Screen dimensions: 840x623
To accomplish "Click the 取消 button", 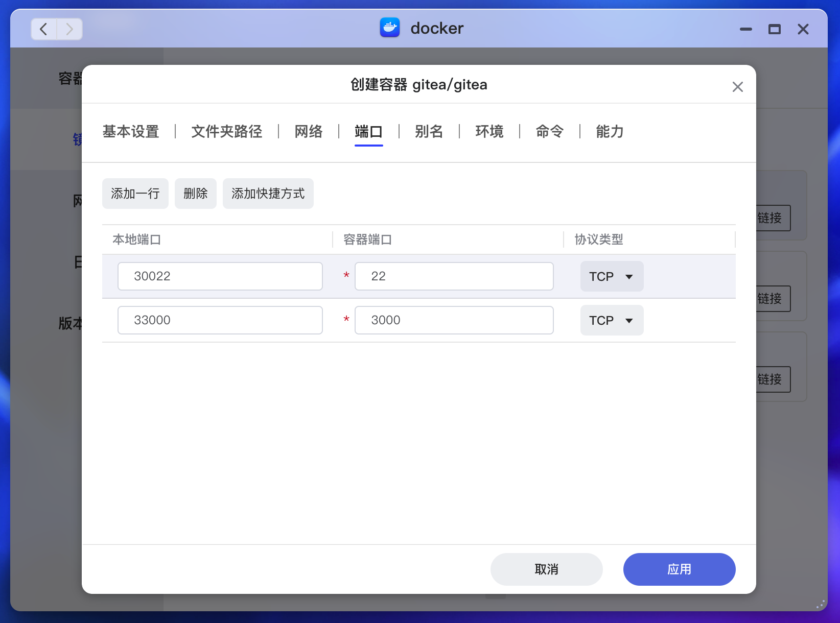I will pos(547,569).
